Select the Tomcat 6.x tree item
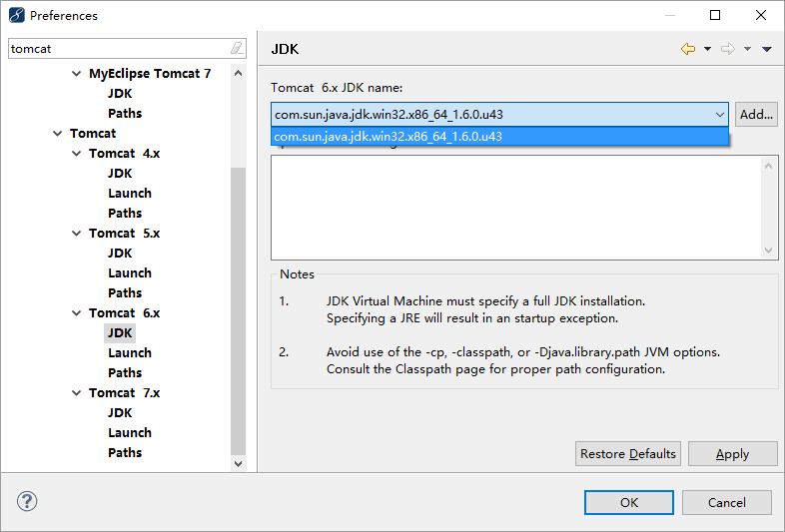 pyautogui.click(x=124, y=313)
